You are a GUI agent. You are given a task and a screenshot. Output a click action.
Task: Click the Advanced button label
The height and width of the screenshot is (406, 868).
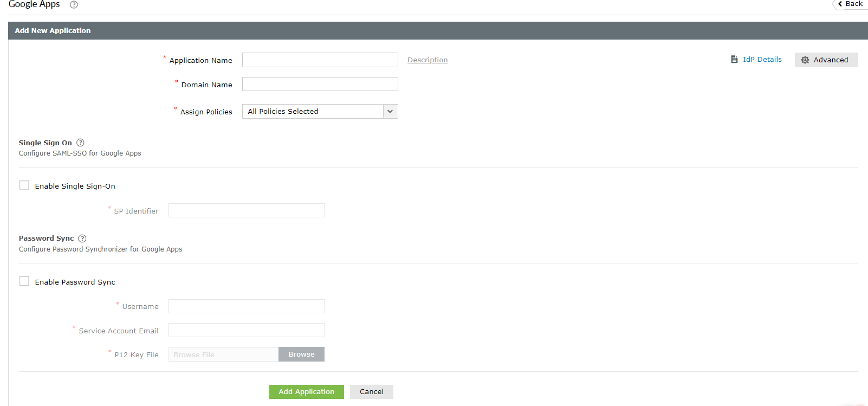(x=831, y=60)
